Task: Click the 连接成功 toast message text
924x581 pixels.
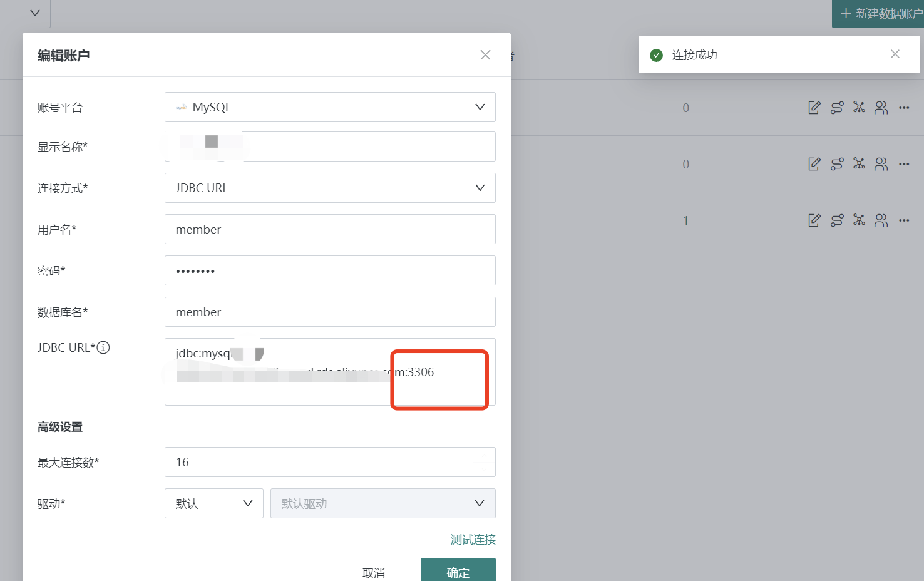Action: coord(694,55)
